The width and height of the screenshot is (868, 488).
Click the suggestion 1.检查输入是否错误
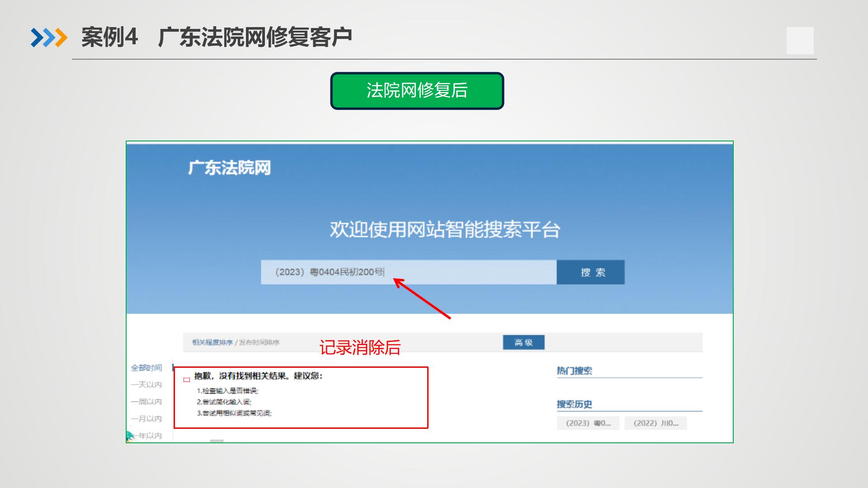point(227,391)
